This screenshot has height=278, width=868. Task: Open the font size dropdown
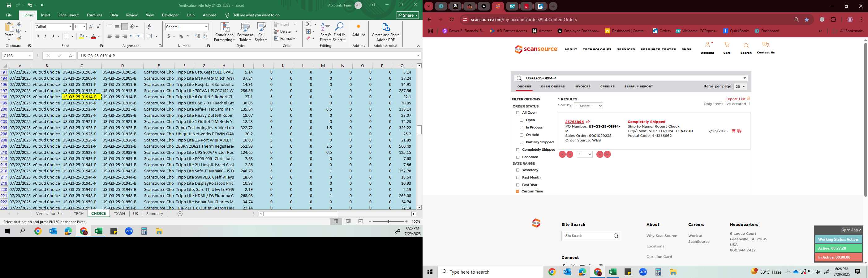[84, 27]
